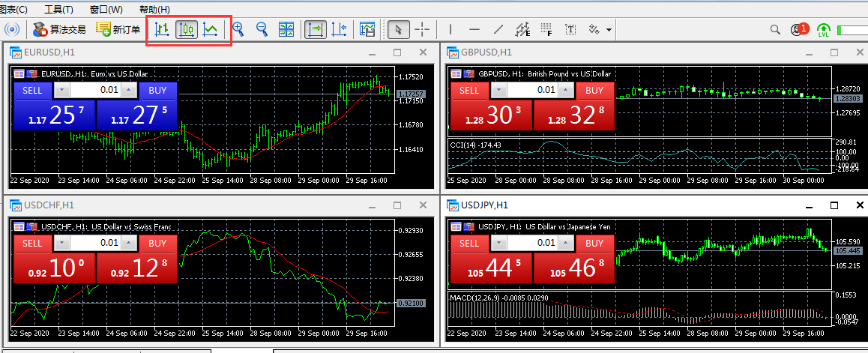Open the 窗口(W) menu
The width and height of the screenshot is (868, 353).
pyautogui.click(x=106, y=10)
